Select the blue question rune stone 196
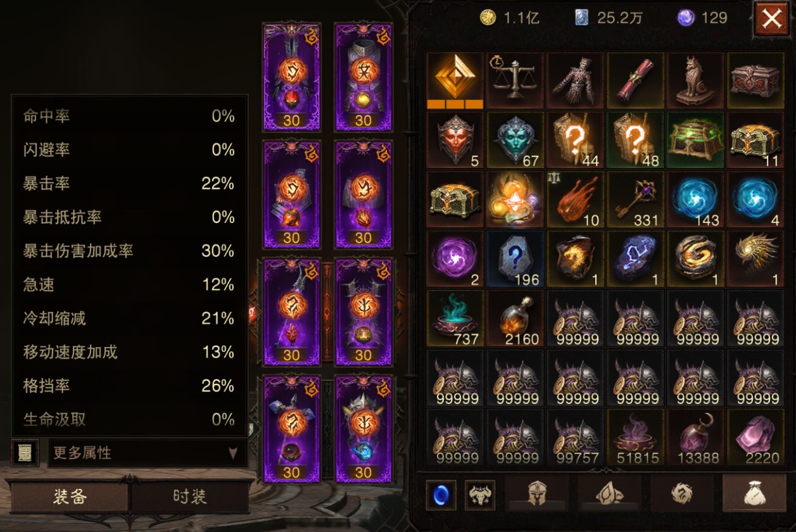 click(515, 258)
